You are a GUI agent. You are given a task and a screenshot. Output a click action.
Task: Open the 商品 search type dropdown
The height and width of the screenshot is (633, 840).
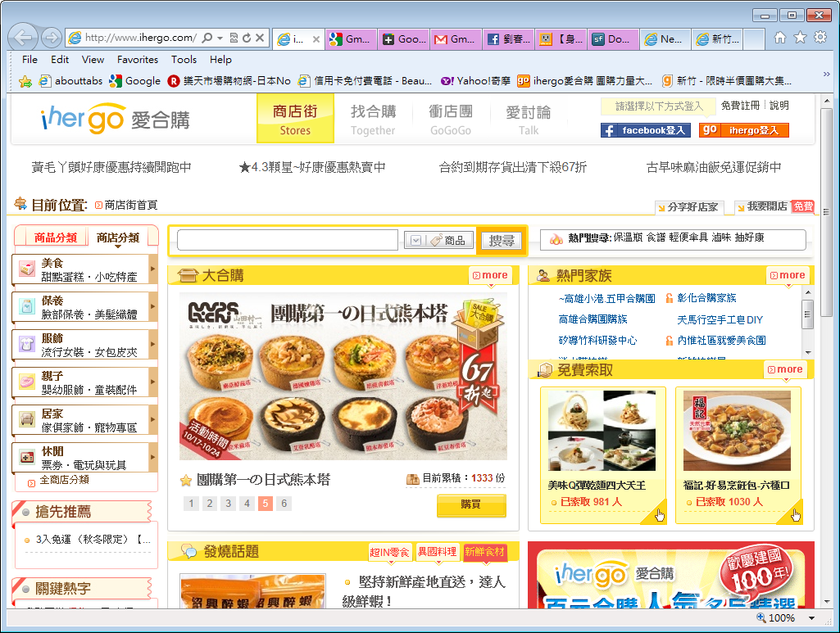coord(438,240)
